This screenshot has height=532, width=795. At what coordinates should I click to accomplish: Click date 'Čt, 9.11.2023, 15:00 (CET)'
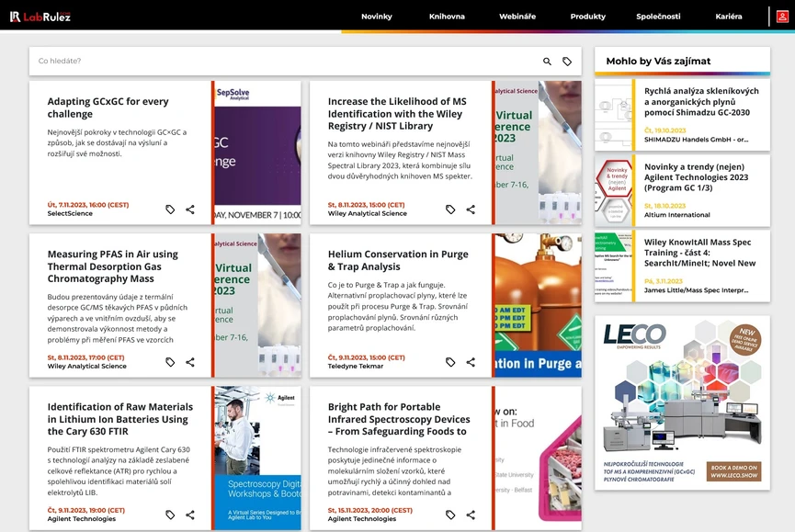point(366,357)
